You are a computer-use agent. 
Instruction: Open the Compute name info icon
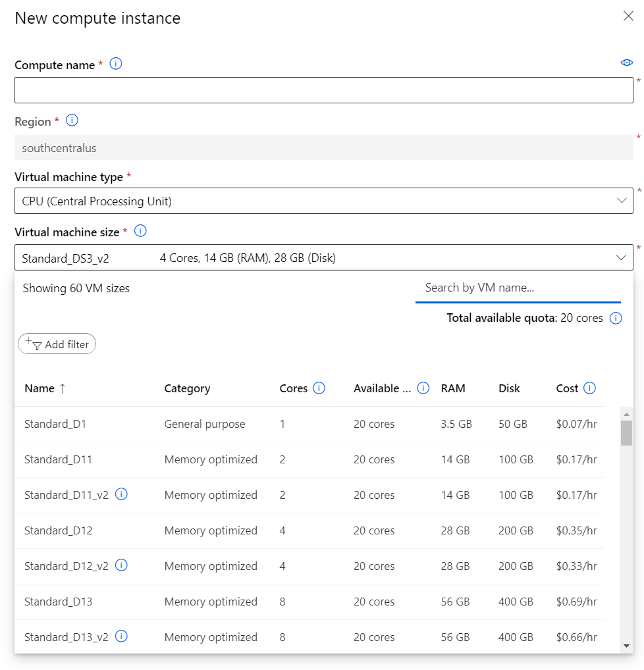click(x=115, y=64)
